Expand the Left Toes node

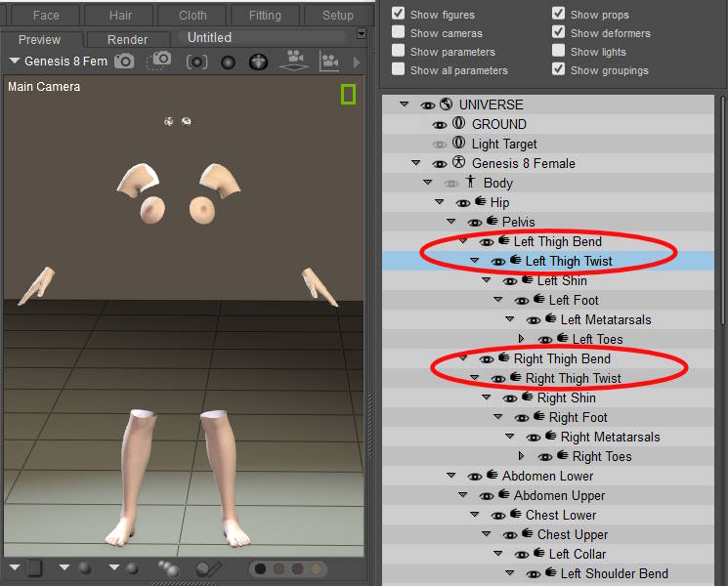pyautogui.click(x=522, y=339)
